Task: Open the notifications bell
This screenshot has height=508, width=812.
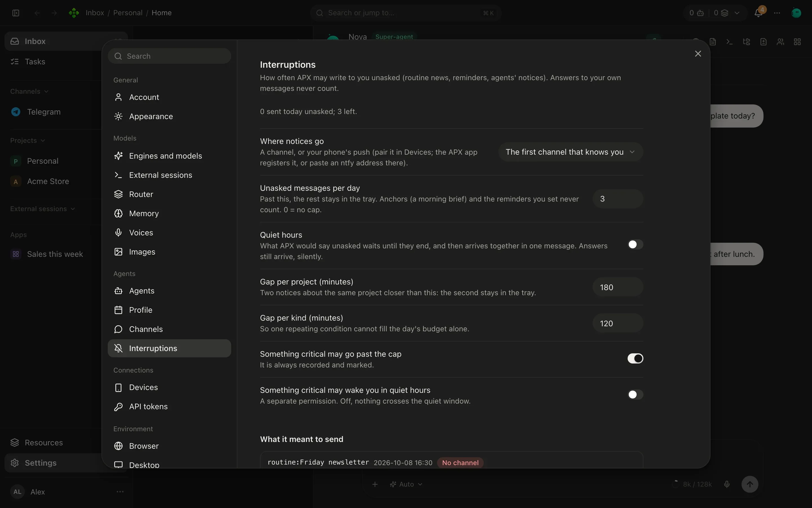Action: pyautogui.click(x=758, y=13)
